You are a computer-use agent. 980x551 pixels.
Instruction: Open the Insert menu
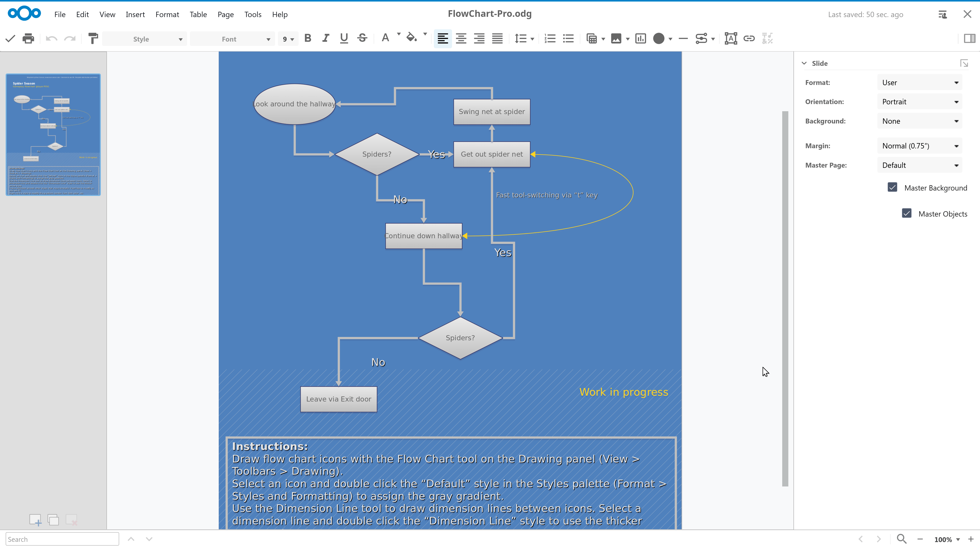click(x=135, y=15)
